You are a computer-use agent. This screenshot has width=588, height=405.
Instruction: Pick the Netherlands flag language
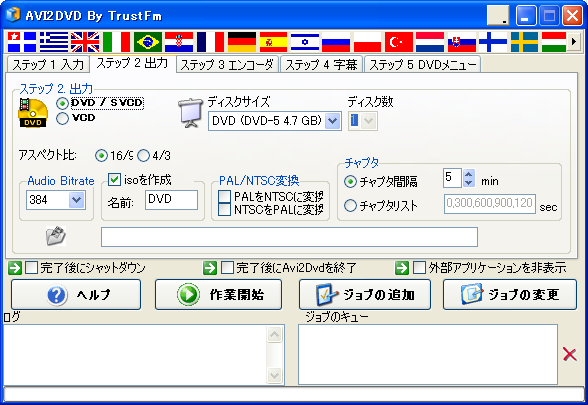click(430, 42)
